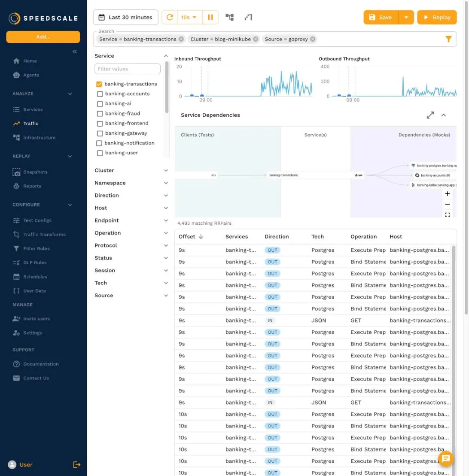469x476 pixels.
Task: Click the service map tree icon
Action: click(229, 17)
